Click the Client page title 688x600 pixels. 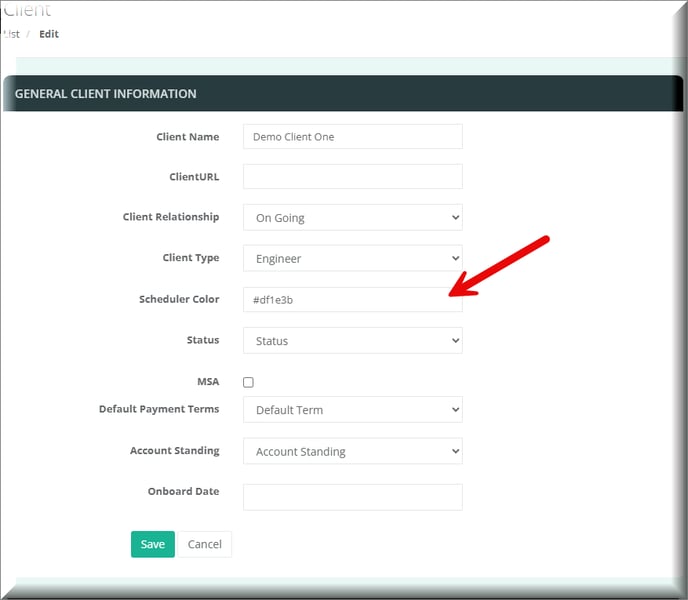[28, 11]
